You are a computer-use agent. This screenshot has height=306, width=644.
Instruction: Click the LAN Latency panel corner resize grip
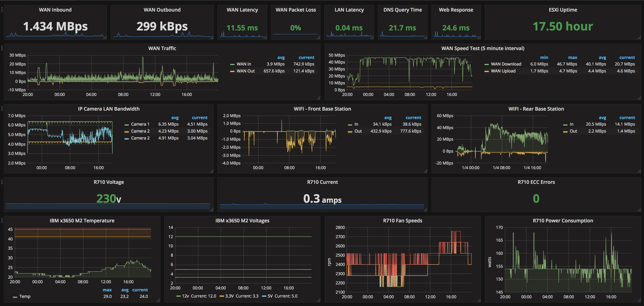(372, 38)
